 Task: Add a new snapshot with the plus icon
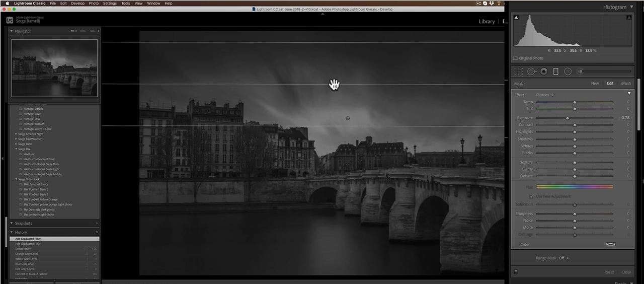coord(97,223)
